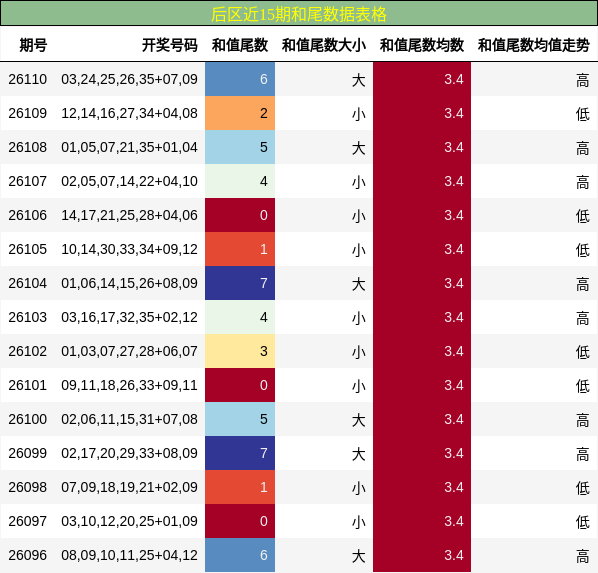598x573 pixels.
Task: Click winning numbers 12,14,16,27,34+04,08
Action: pyautogui.click(x=129, y=113)
